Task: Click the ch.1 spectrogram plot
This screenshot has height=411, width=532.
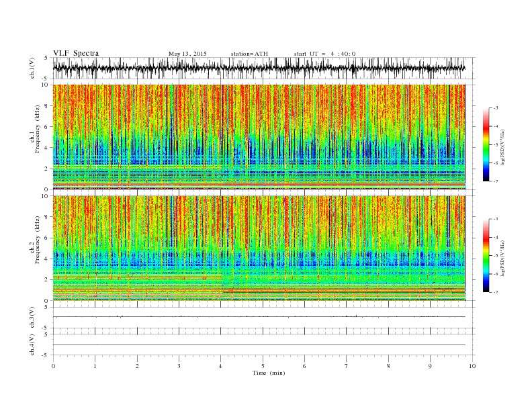Action: (259, 137)
